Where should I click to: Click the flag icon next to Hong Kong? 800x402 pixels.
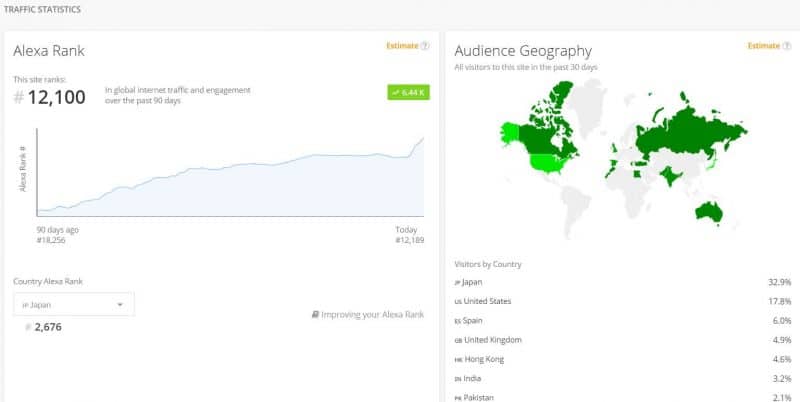click(458, 360)
